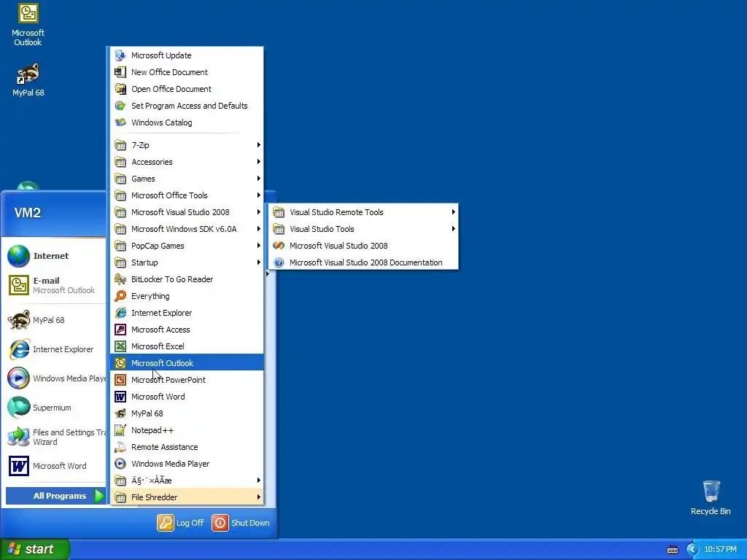Expand Microsoft Office Tools folder
747x560 pixels.
tap(187, 195)
